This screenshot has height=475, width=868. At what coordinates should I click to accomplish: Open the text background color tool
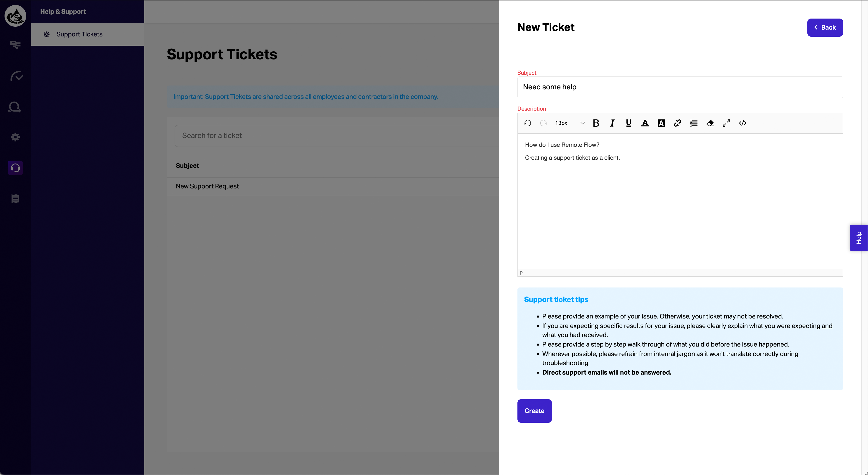[661, 123]
